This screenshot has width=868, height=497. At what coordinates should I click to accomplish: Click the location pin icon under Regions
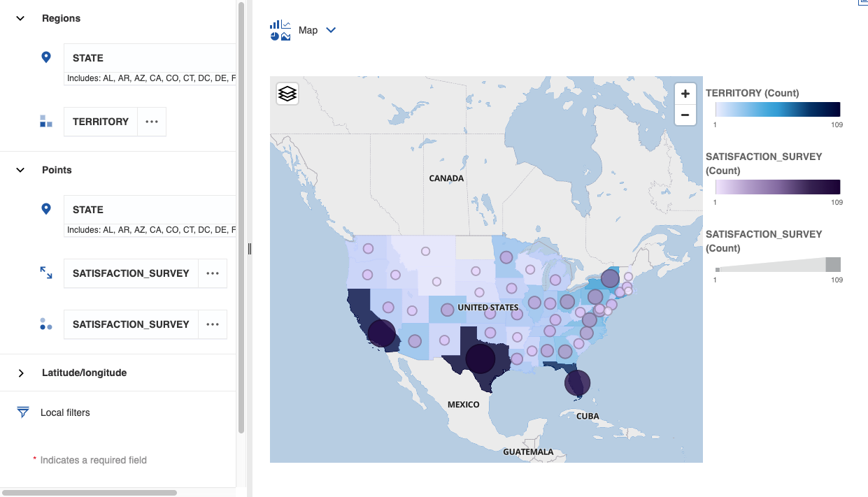pos(46,57)
